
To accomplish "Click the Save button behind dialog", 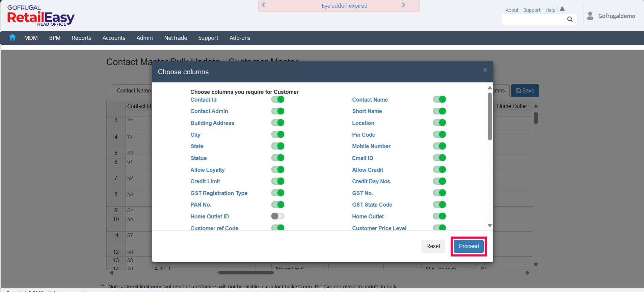I will tap(525, 90).
